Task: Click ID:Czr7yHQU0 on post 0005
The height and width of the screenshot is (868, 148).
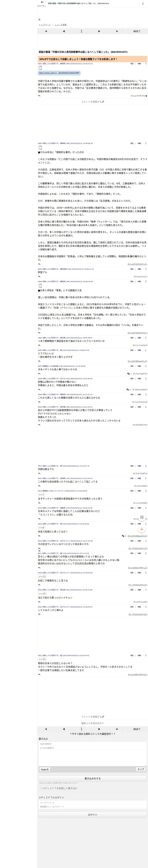Action: (140, 345)
